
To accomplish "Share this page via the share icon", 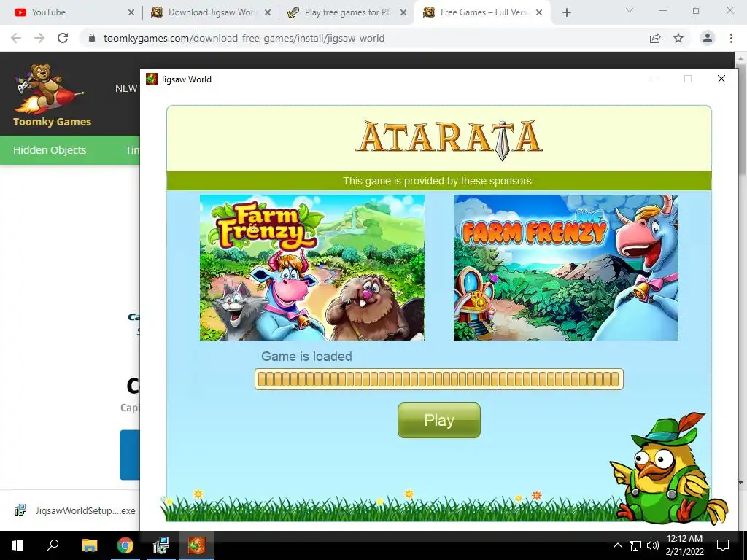I will coord(655,38).
